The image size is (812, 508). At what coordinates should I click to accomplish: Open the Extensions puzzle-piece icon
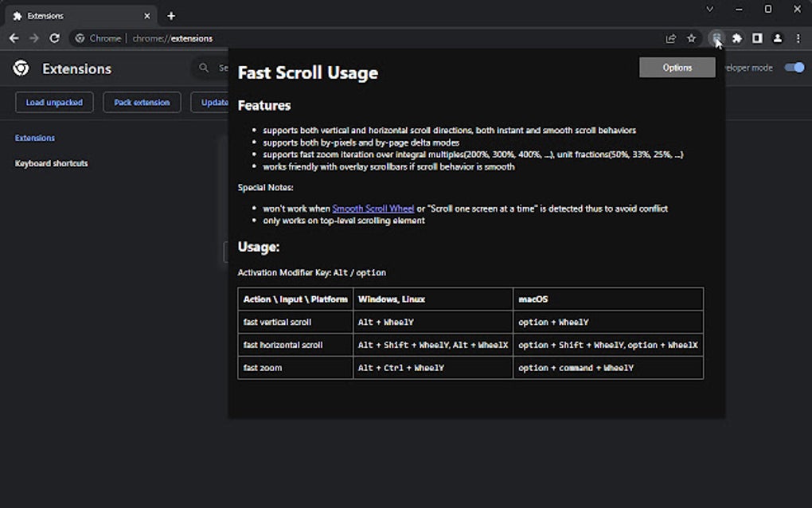pyautogui.click(x=737, y=37)
